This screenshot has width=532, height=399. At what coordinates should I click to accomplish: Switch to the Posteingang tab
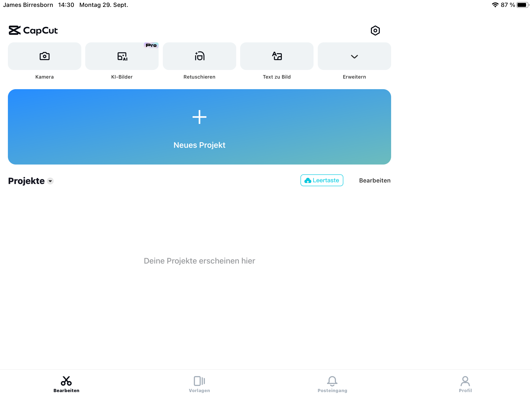pos(332,384)
